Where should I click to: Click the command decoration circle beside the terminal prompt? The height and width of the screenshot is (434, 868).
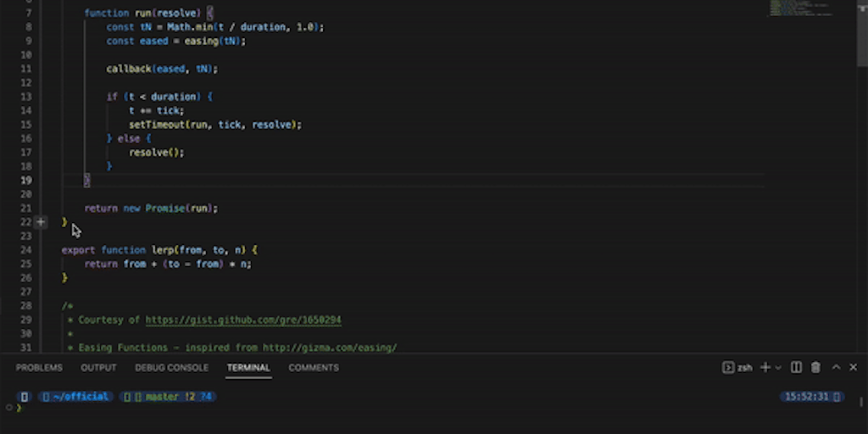[8, 408]
